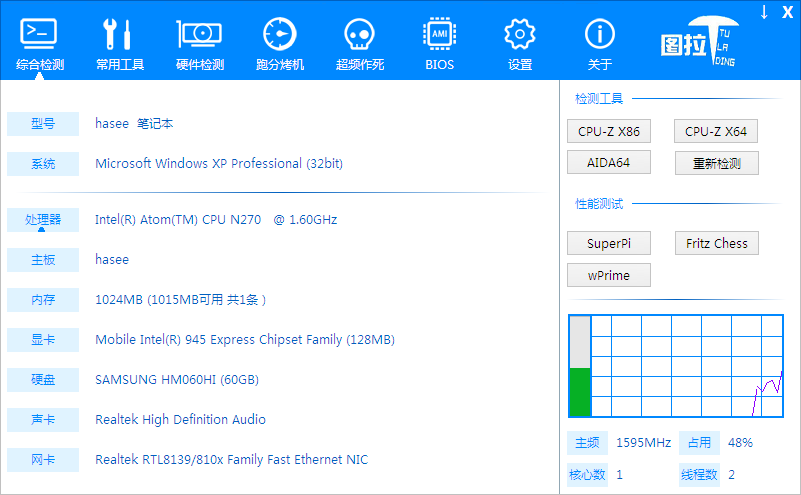Image resolution: width=801 pixels, height=495 pixels.
Task: Select the 处理器 processor label
Action: click(x=43, y=219)
